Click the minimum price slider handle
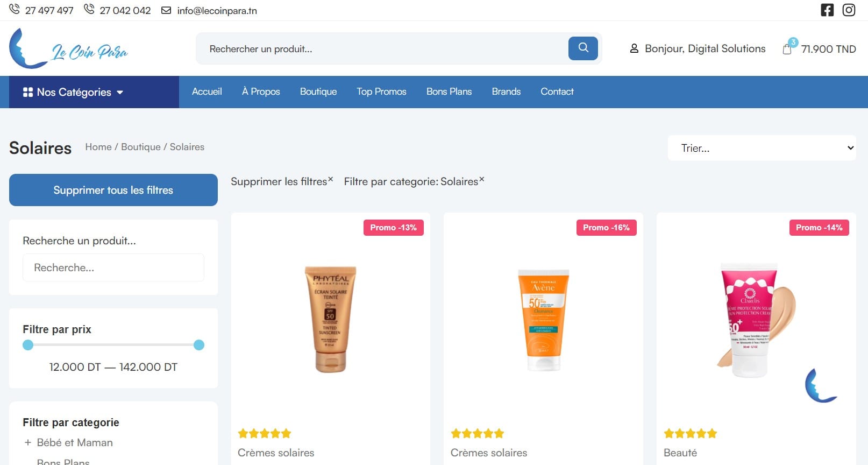The width and height of the screenshot is (868, 465). point(28,345)
